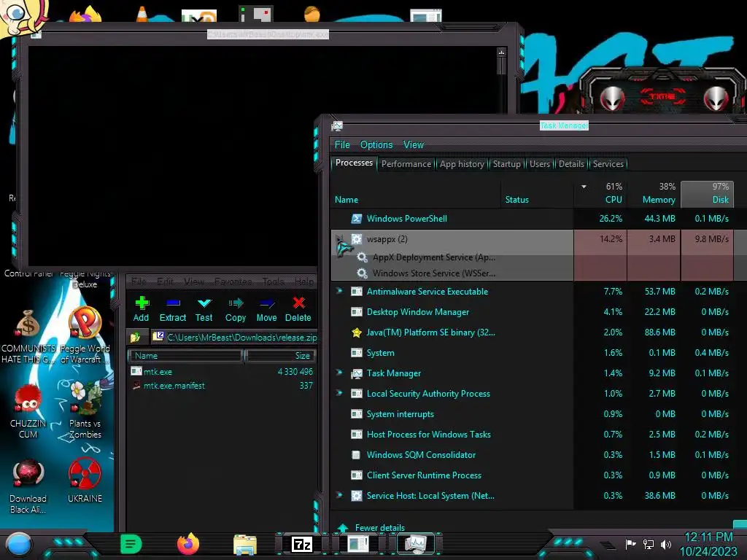Image resolution: width=747 pixels, height=560 pixels.
Task: Click the Add button in 7-Zip toolbar
Action: pos(141,309)
